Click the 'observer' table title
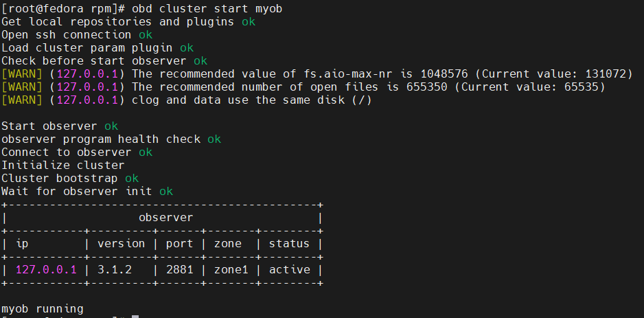This screenshot has width=644, height=318. 165,218
